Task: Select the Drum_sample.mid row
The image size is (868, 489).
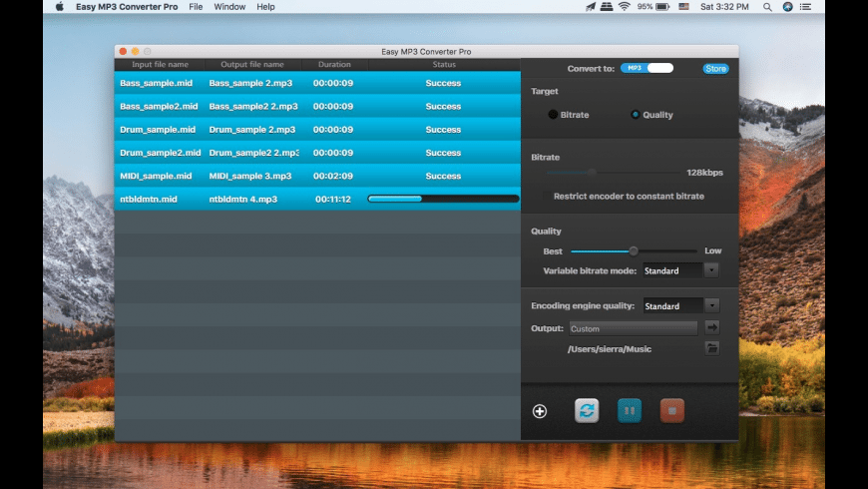Action: (x=317, y=130)
